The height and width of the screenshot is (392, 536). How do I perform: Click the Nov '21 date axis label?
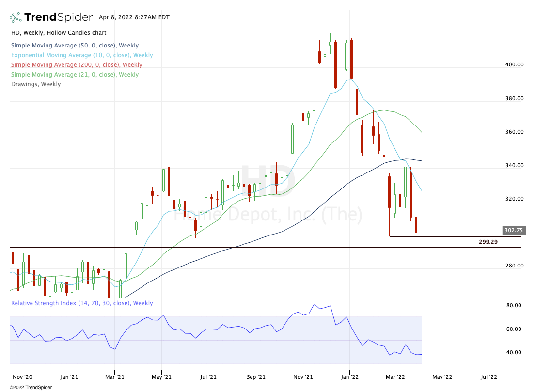303,377
